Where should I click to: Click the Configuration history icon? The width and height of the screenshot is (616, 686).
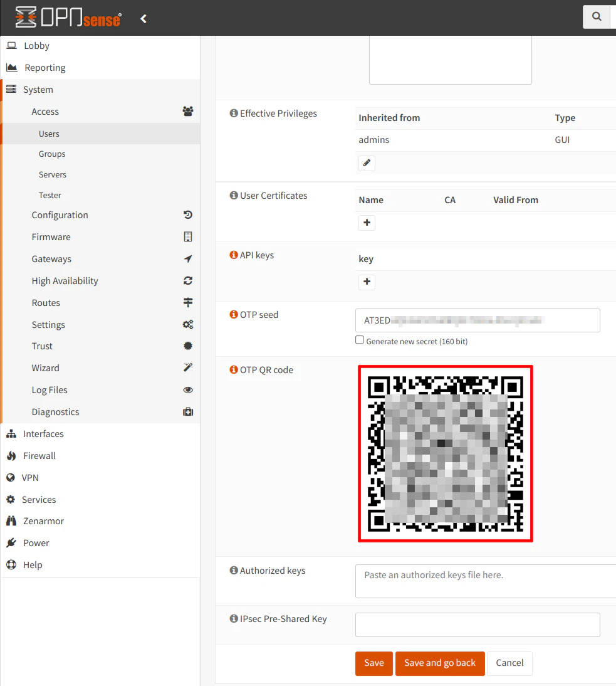pyautogui.click(x=188, y=215)
